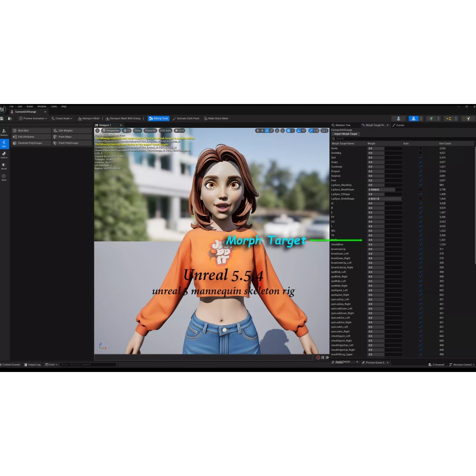Open the Asset menu in menu bar
This screenshot has width=476, height=476.
(x=30, y=107)
